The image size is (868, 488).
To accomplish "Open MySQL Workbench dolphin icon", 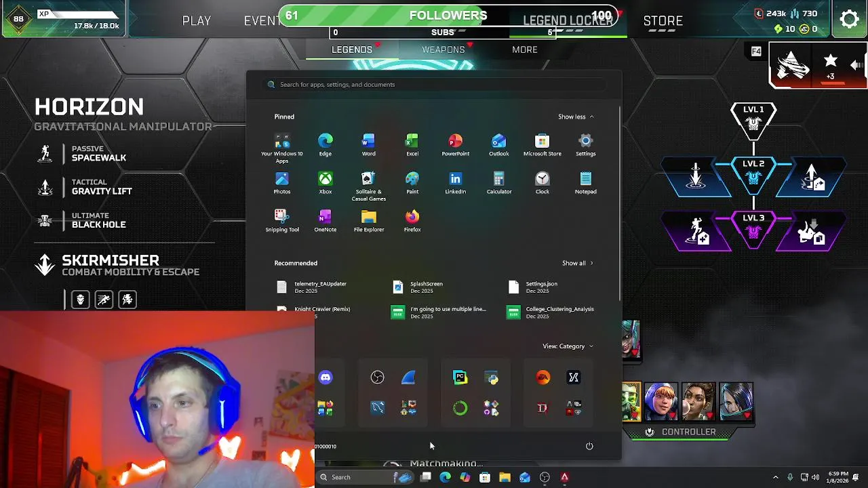I will [x=378, y=407].
